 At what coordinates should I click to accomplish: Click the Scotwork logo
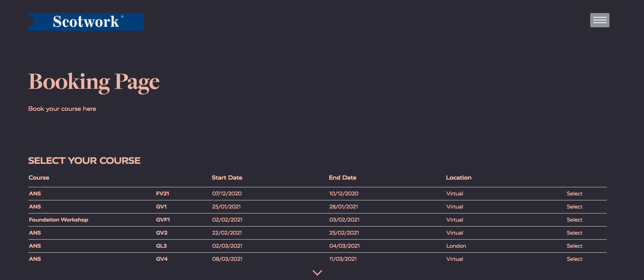click(86, 22)
